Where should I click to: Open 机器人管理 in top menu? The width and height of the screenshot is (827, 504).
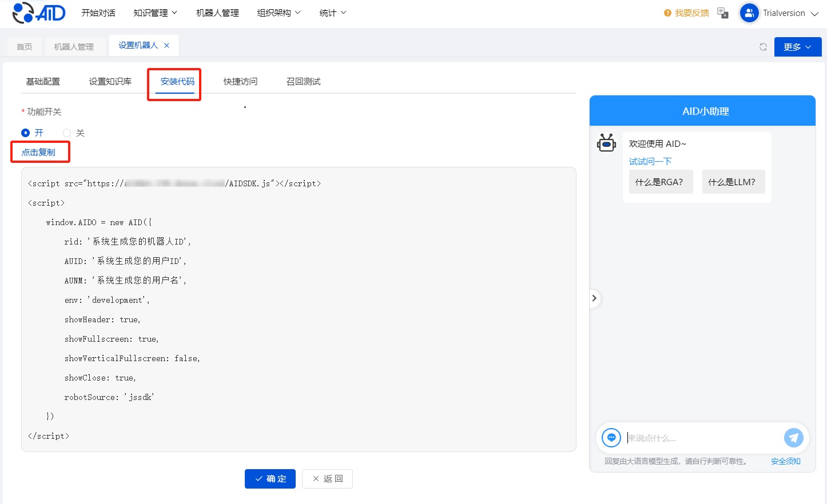pos(217,13)
